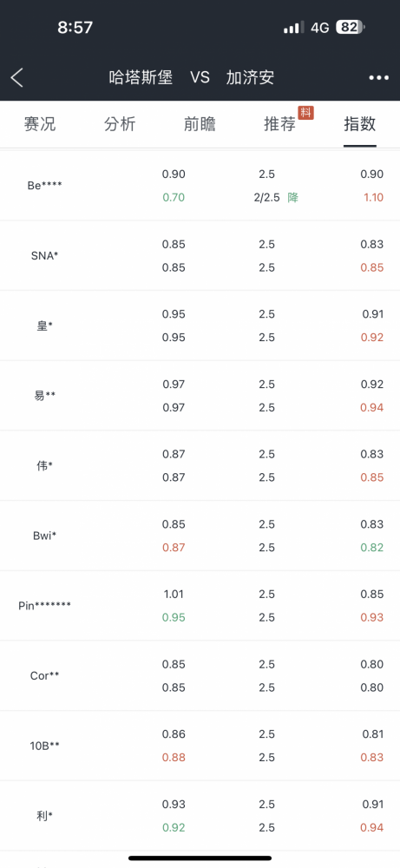Select the 指数 tab

(359, 124)
